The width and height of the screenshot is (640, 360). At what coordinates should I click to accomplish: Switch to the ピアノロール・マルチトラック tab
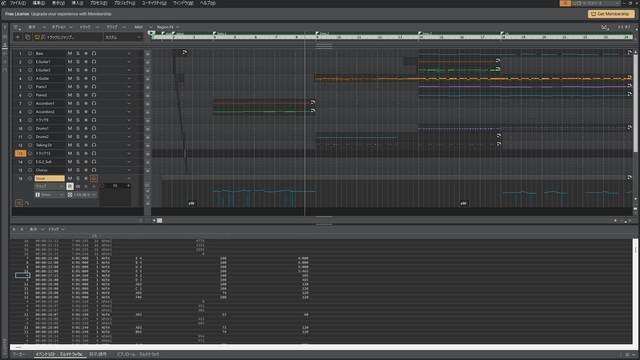138,354
